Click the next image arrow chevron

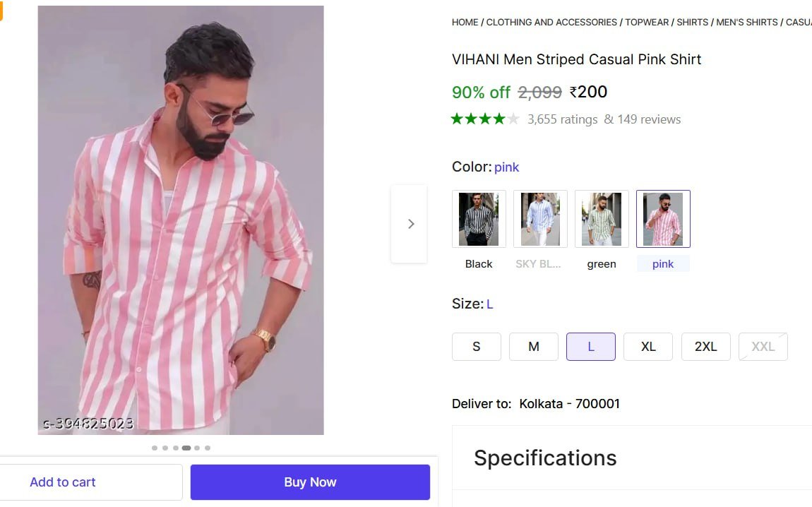point(410,224)
